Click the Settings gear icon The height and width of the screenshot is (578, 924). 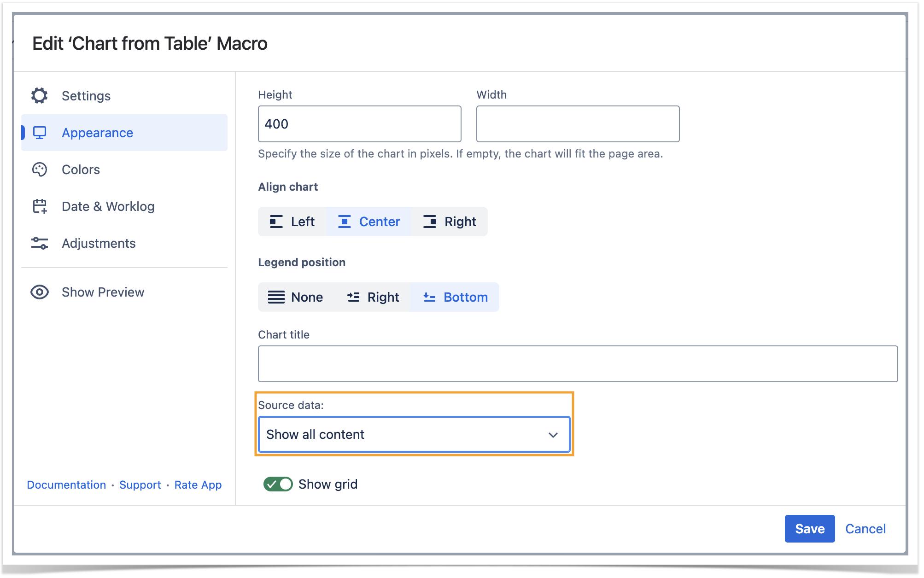(40, 96)
